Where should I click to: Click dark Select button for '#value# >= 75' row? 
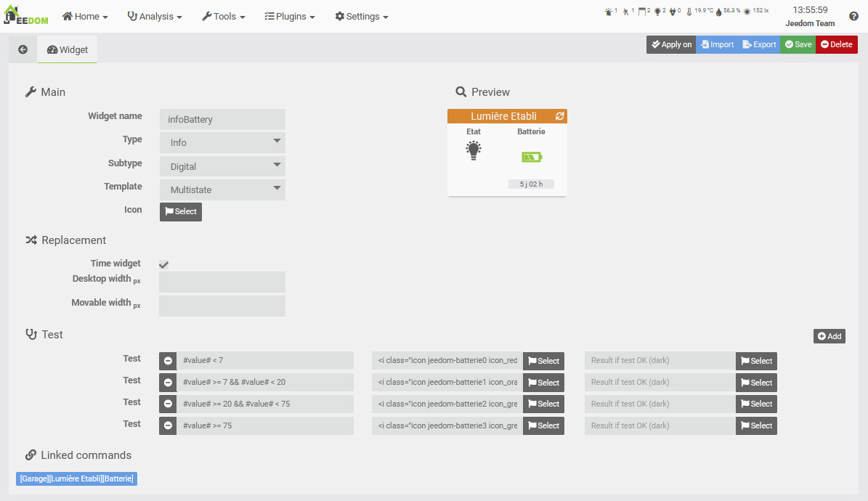[x=756, y=425]
